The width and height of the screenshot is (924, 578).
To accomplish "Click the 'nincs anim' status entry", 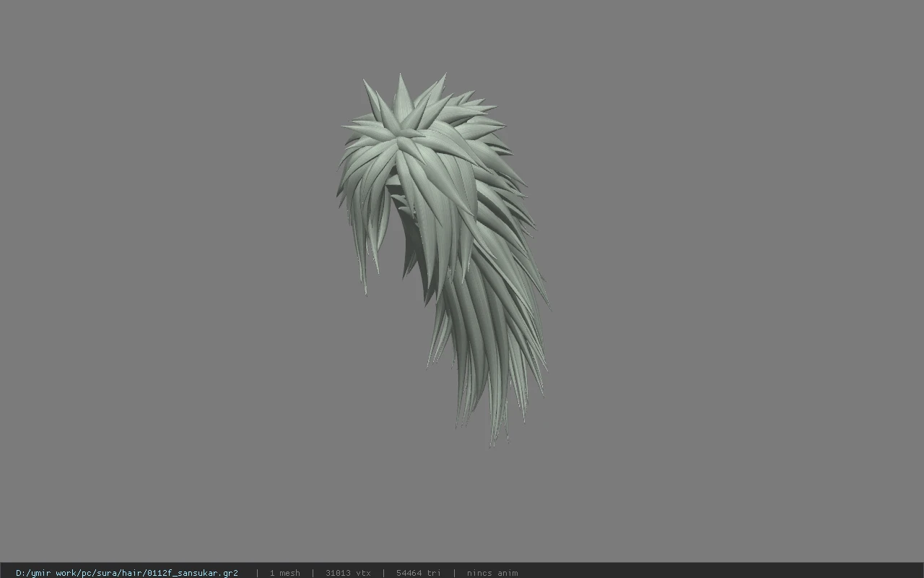I will [492, 573].
